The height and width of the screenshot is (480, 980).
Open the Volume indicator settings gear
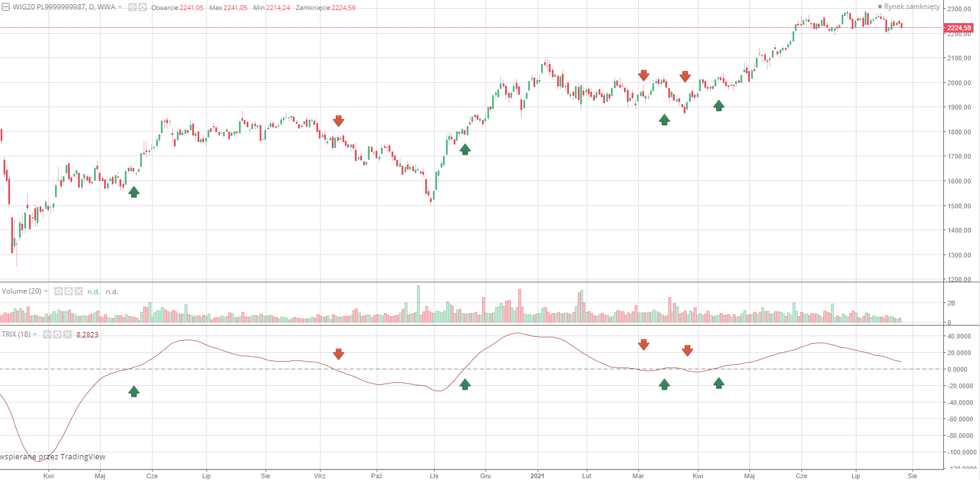(x=69, y=291)
